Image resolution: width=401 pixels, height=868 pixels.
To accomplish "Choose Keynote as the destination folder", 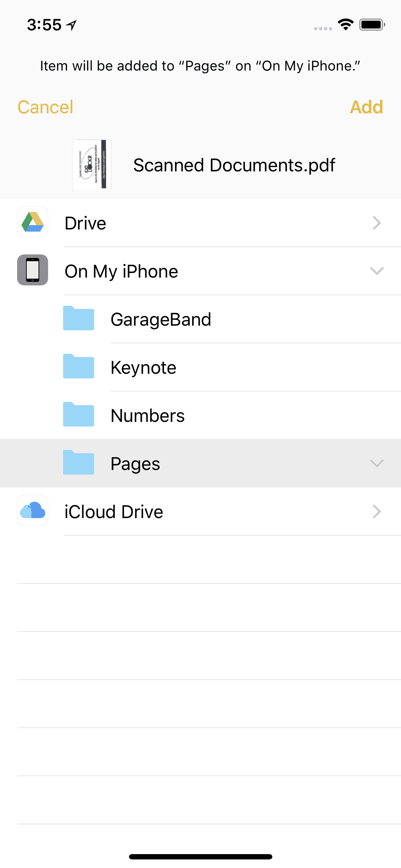I will pyautogui.click(x=143, y=367).
